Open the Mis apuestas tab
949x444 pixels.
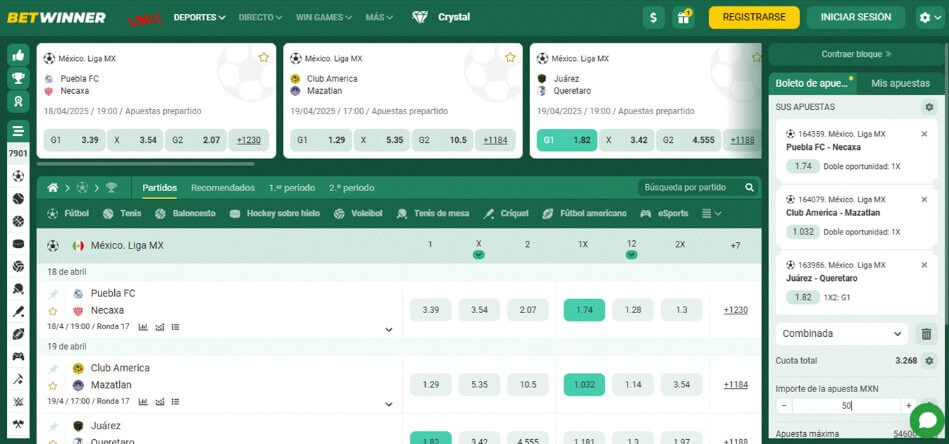click(x=900, y=83)
